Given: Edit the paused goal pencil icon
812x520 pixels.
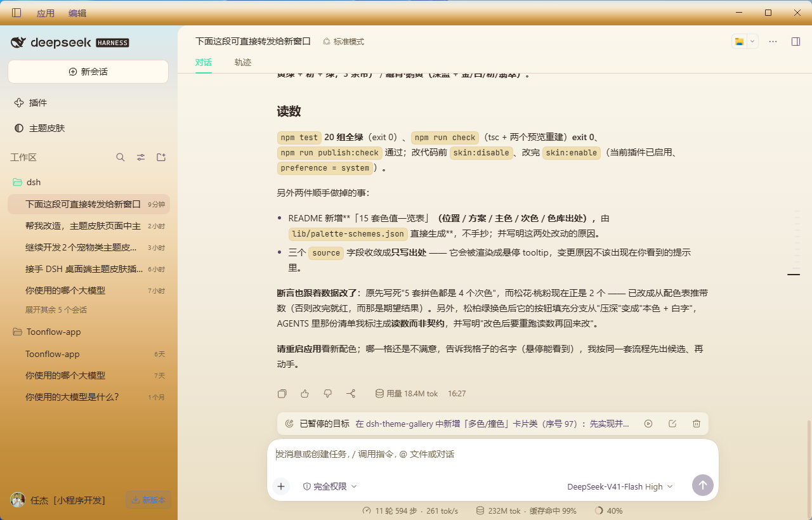Looking at the screenshot, I should click(672, 424).
